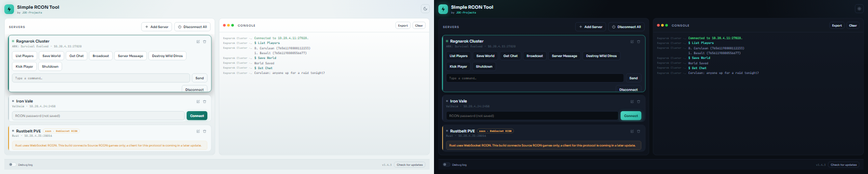The height and width of the screenshot is (174, 868).
Task: Delete Iron Vale server in dark window
Action: 638,101
